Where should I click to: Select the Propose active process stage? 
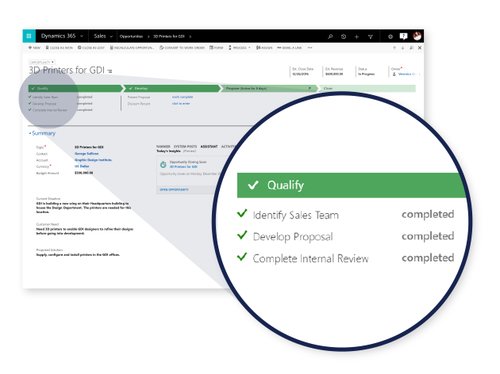(268, 88)
